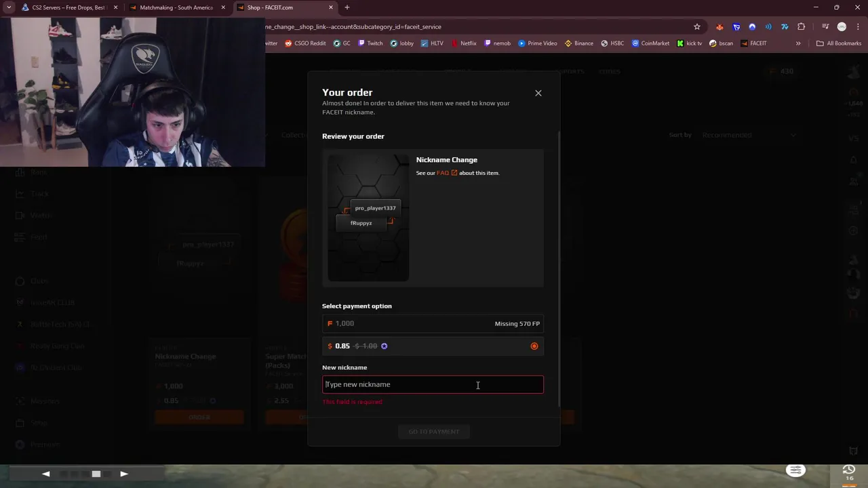The image size is (868, 488).
Task: Expand the hidden bookmarks chevron
Action: [x=798, y=43]
